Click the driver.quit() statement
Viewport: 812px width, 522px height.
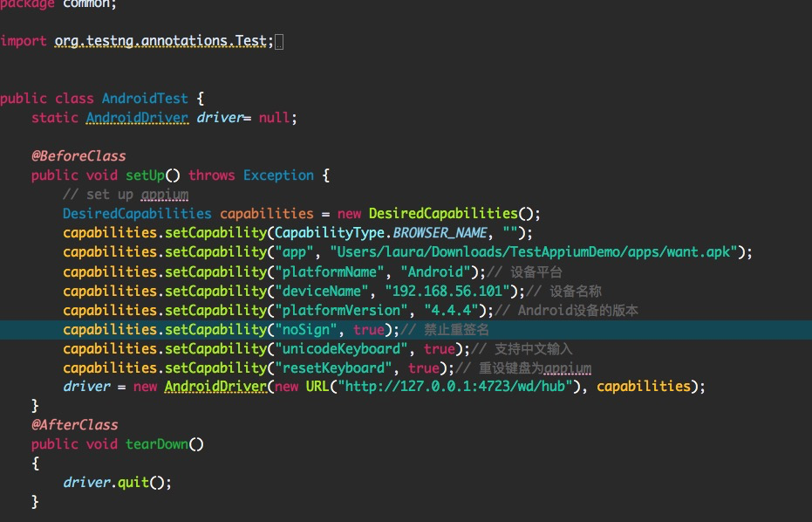pyautogui.click(x=117, y=482)
